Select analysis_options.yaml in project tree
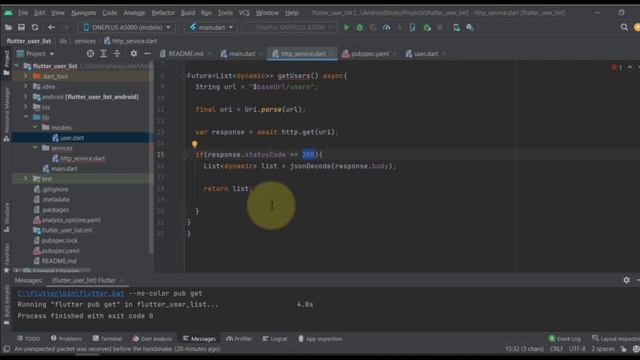 tap(67, 220)
